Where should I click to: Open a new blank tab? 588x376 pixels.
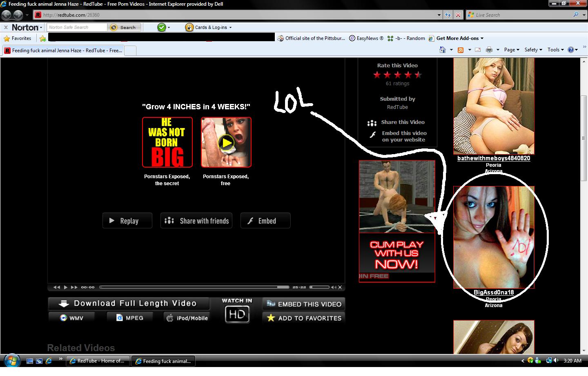click(x=130, y=51)
